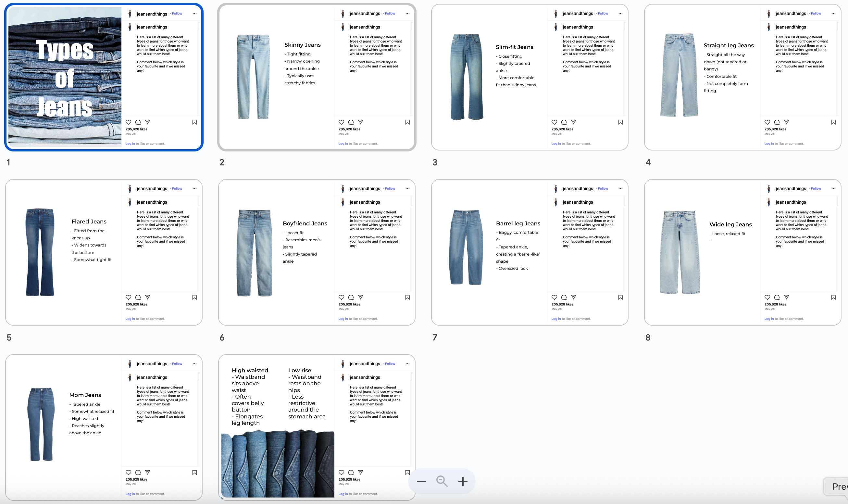Click the zoom in plus button

463,481
